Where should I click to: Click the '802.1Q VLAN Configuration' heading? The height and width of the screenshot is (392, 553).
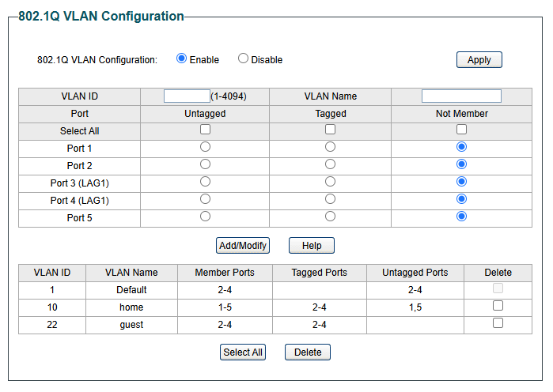tap(100, 16)
